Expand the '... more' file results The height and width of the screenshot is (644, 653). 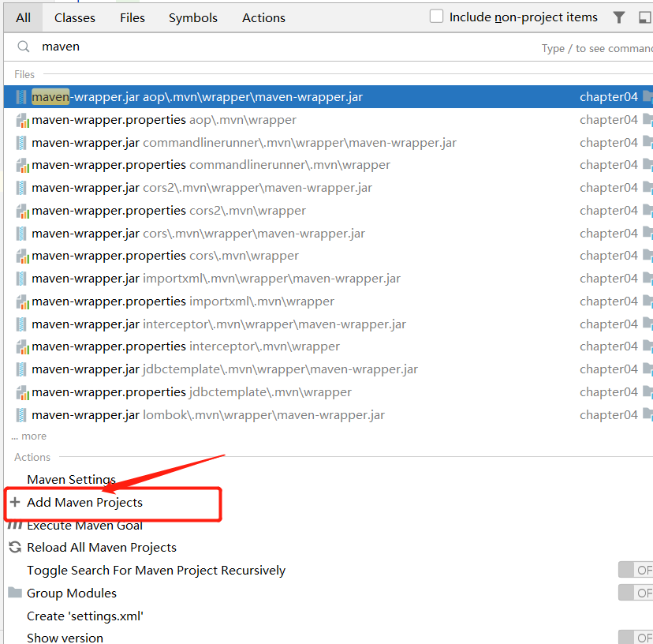[x=28, y=436]
